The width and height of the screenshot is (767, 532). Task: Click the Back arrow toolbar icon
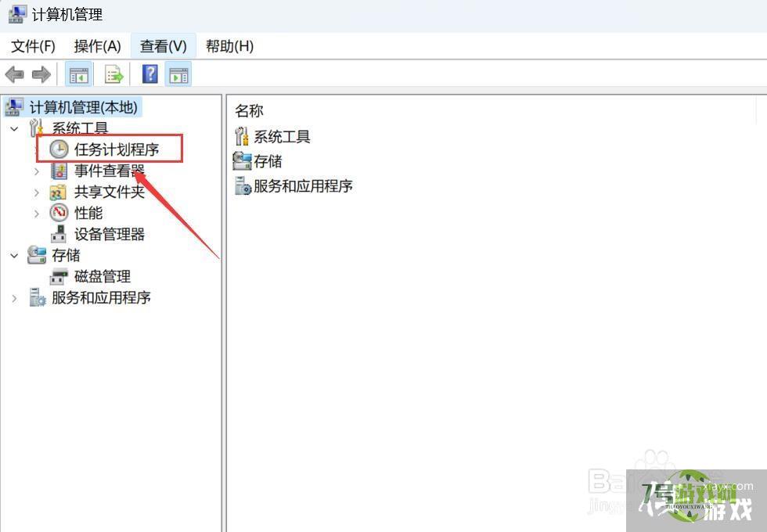[x=15, y=75]
